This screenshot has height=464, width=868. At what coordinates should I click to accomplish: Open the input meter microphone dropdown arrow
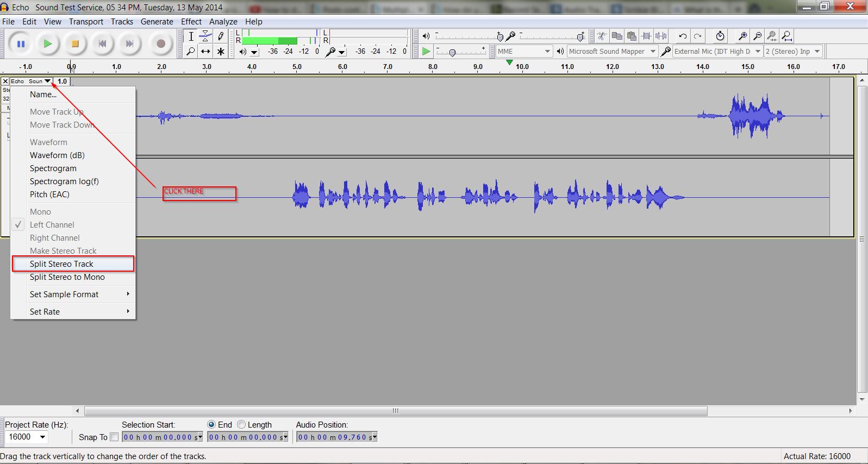341,52
